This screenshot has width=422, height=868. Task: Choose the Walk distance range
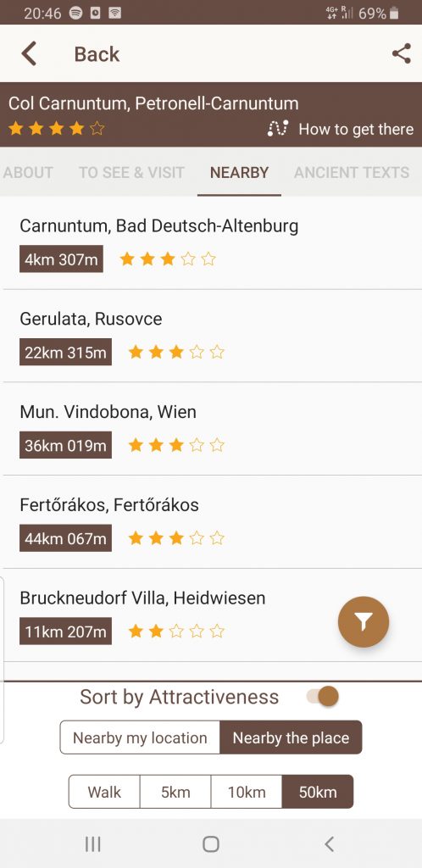(104, 792)
